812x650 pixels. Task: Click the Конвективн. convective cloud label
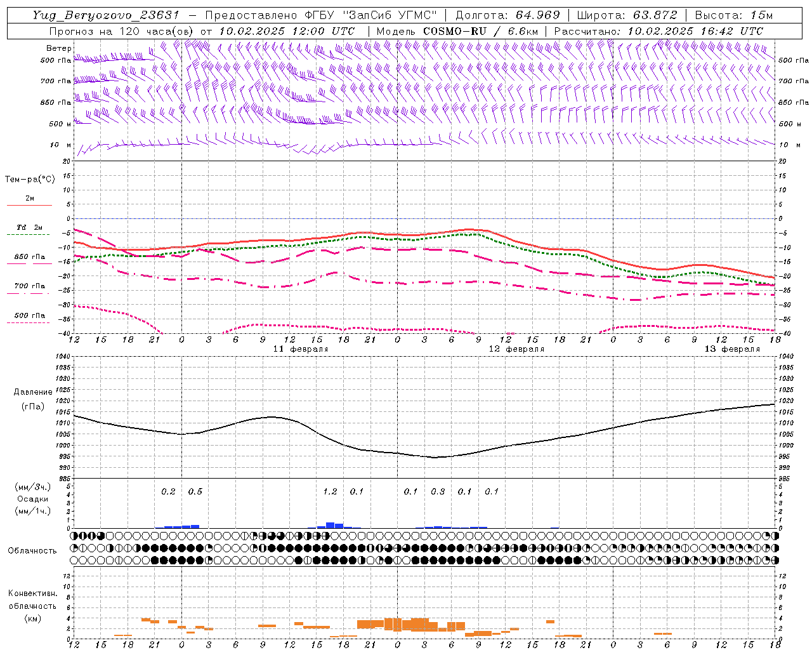(32, 594)
